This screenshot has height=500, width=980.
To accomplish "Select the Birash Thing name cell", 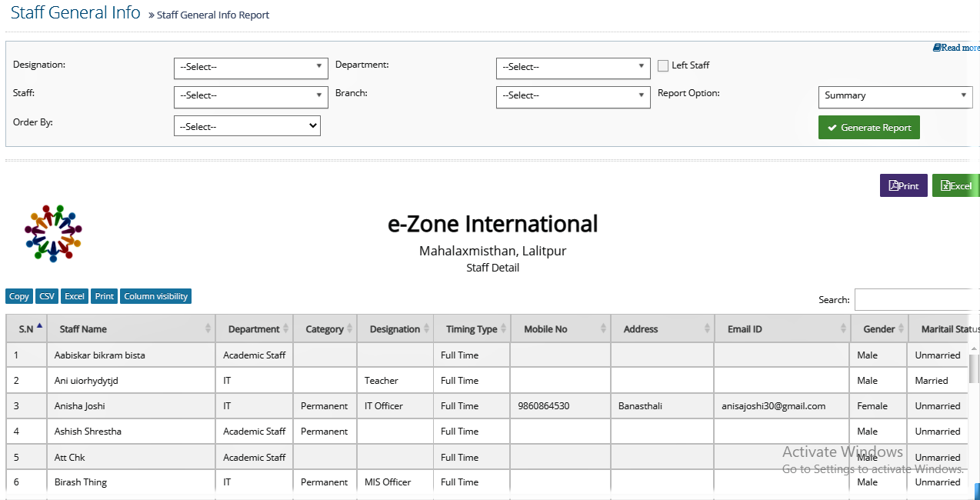I will click(131, 482).
